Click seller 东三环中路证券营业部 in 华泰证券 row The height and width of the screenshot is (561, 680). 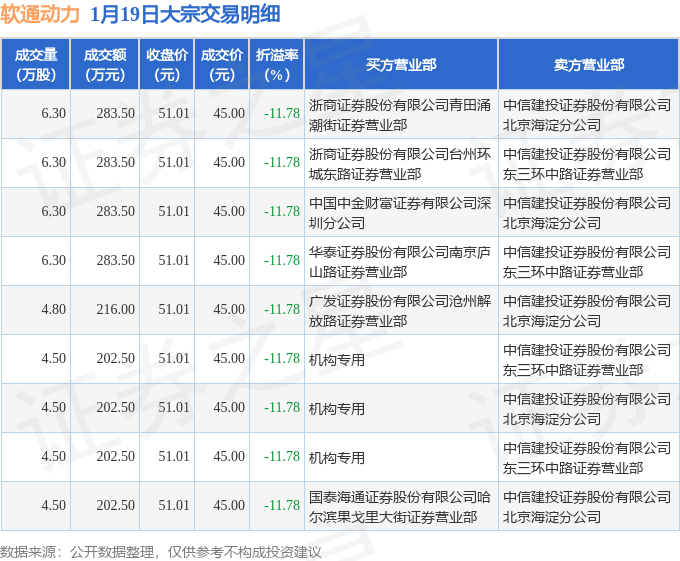[x=587, y=262]
